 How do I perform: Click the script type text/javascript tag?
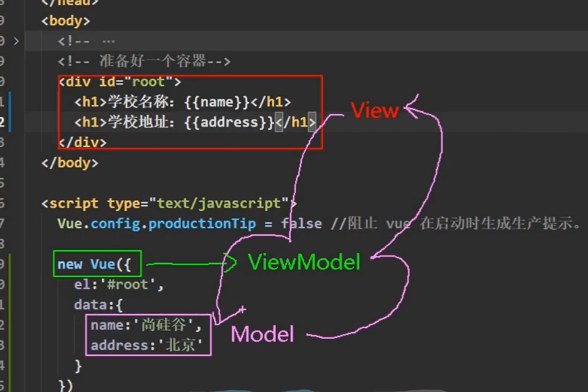click(157, 203)
